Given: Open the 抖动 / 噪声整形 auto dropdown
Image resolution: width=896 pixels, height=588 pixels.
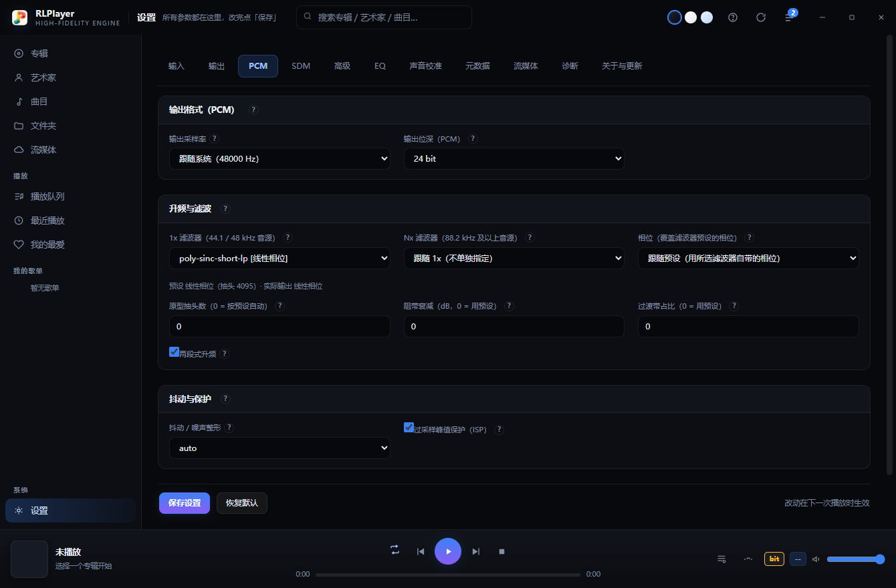Looking at the screenshot, I should click(279, 448).
